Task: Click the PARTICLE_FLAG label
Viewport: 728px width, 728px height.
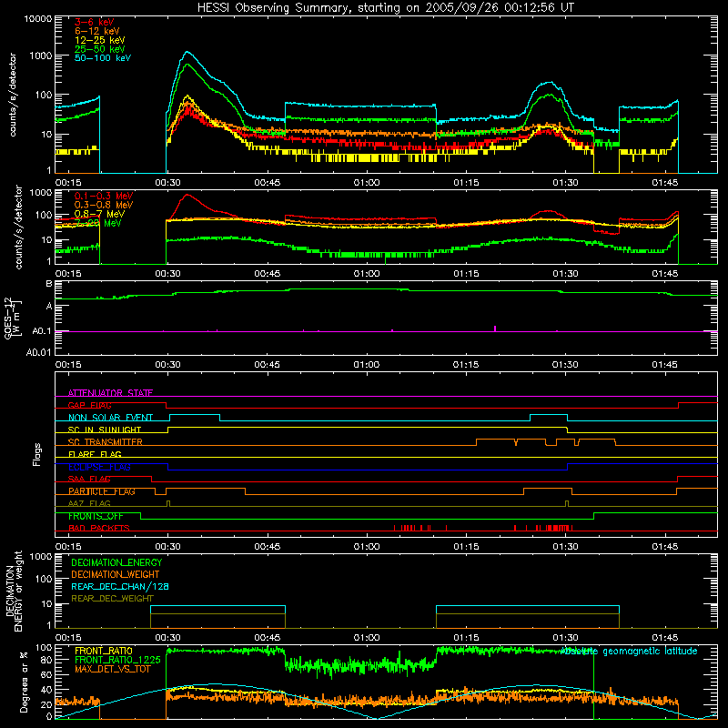Action: tap(102, 491)
